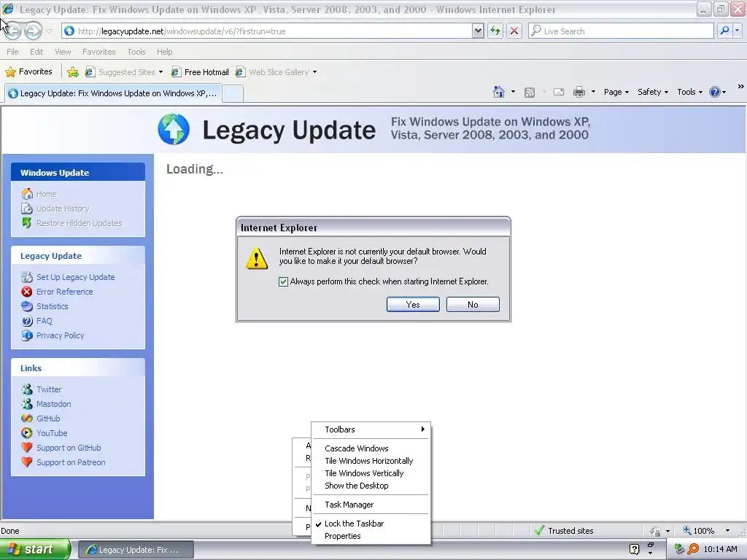
Task: Open the View menu
Action: point(63,52)
